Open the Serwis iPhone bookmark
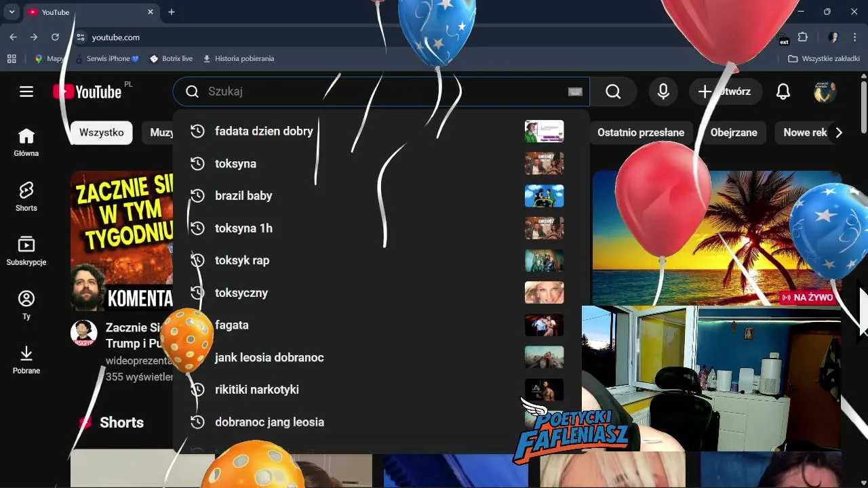 coord(107,59)
